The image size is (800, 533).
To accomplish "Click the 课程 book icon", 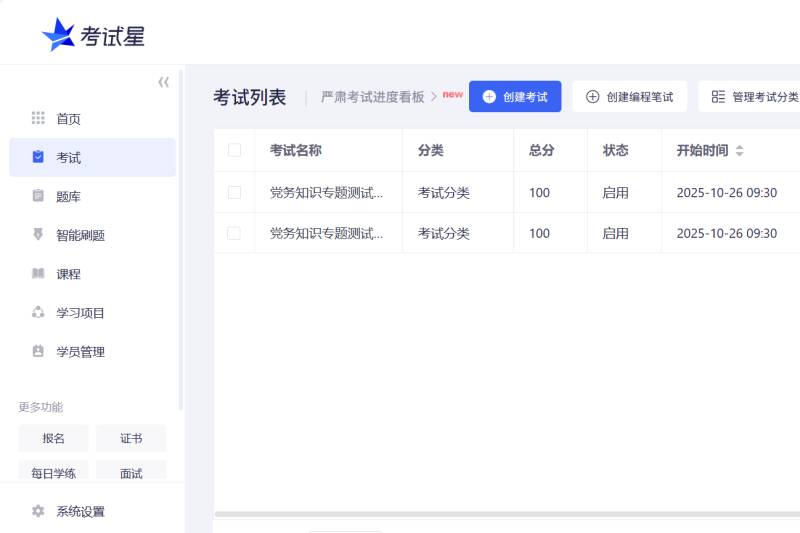I will (x=38, y=274).
